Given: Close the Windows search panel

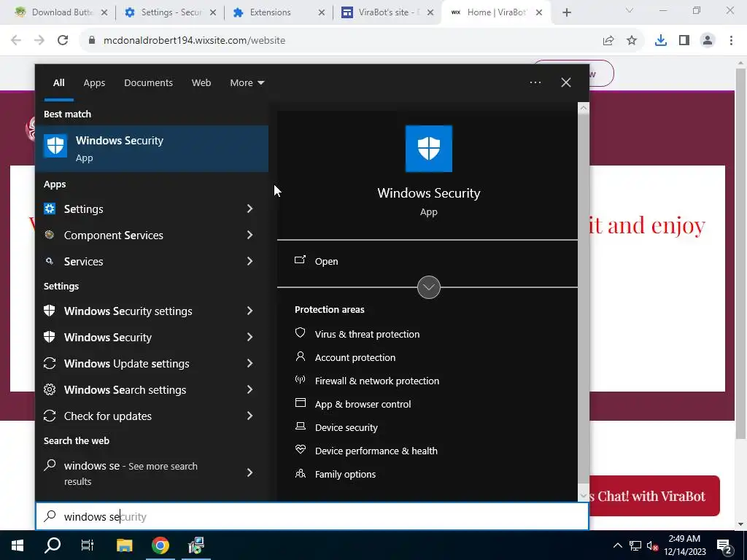Looking at the screenshot, I should point(566,82).
